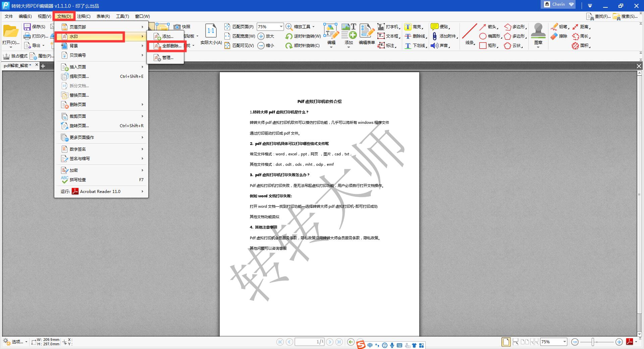The image size is (644, 349).
Task: Expand the 页眉页脚 header/footer submenu
Action: pos(101,27)
